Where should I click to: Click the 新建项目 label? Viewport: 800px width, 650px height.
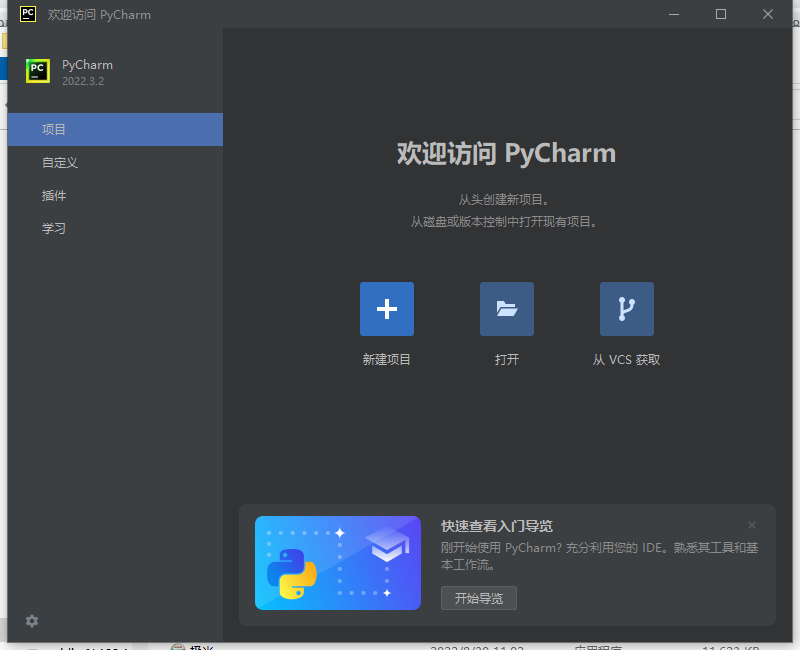pos(386,360)
